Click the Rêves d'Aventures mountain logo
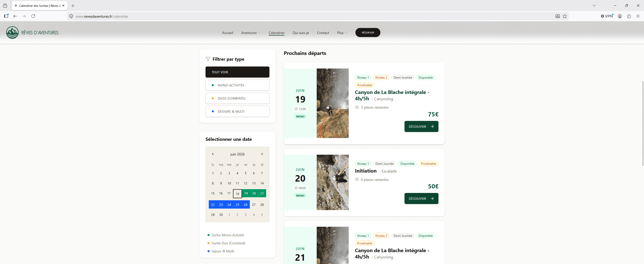 pyautogui.click(x=12, y=32)
